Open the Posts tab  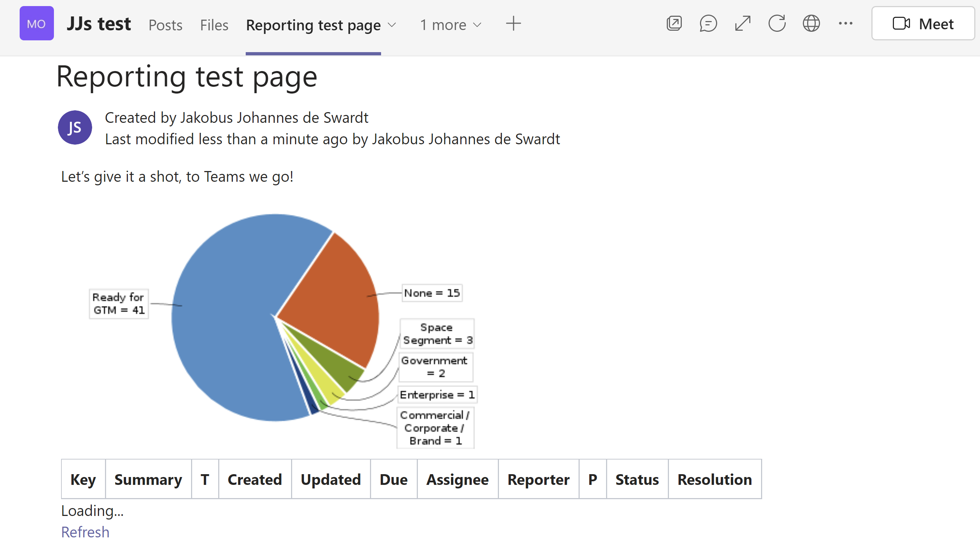click(x=165, y=25)
